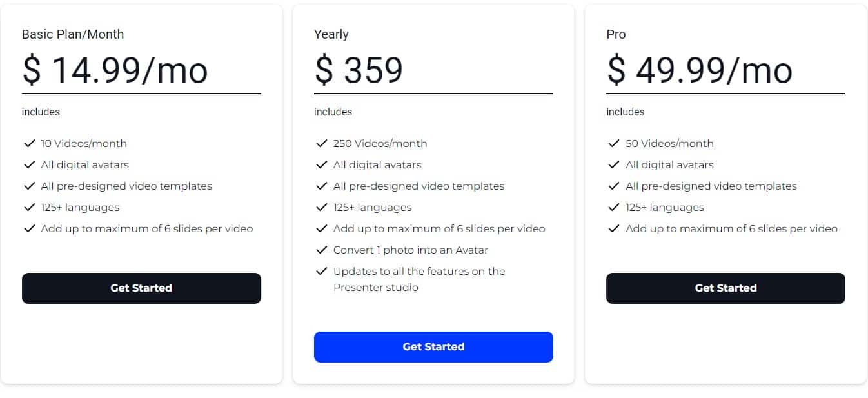Click the checkmark beside Presenter studio updates feature
868x398 pixels.
(x=322, y=271)
